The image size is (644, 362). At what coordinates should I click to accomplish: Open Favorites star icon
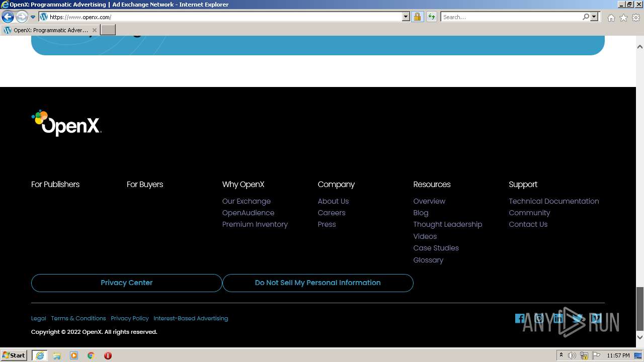tap(623, 18)
